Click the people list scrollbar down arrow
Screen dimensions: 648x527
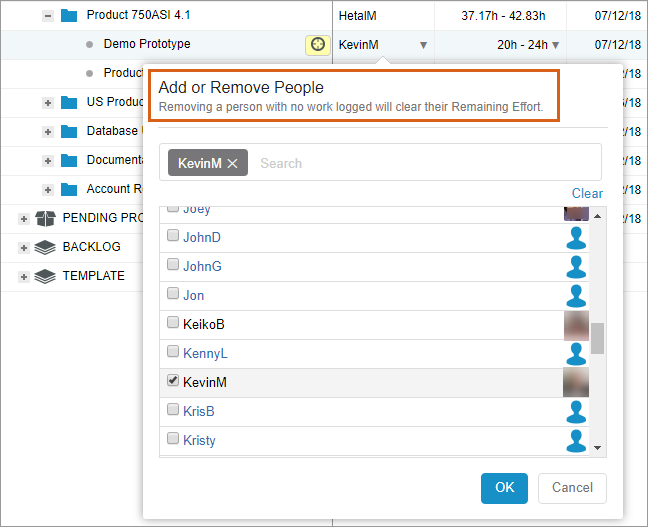point(598,448)
